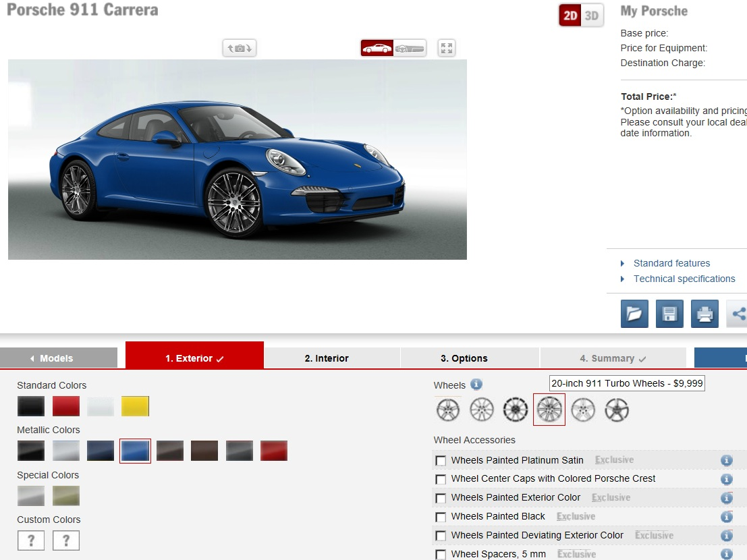Open Wheels info icon
This screenshot has height=560, width=747.
coord(476,385)
